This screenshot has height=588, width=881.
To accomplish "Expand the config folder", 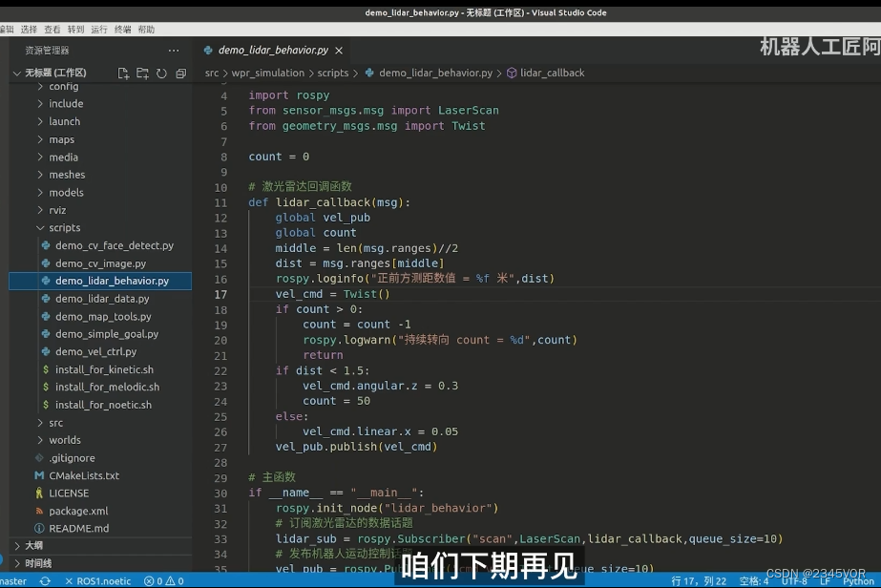I will (64, 86).
